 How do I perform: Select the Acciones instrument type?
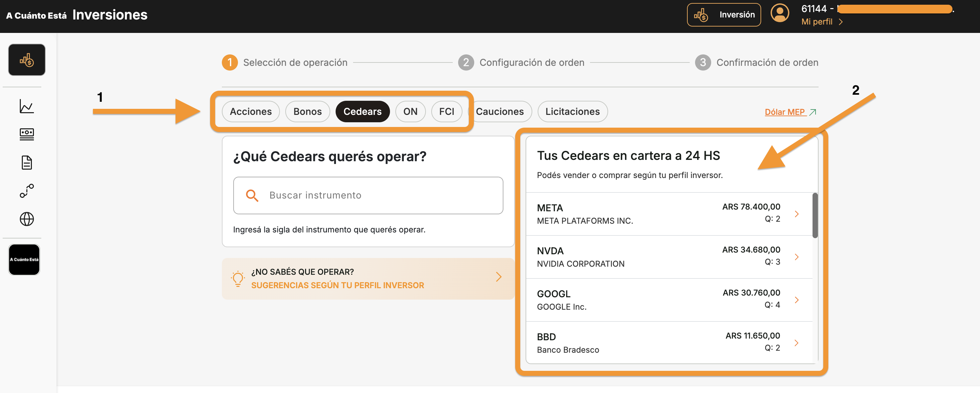tap(251, 111)
